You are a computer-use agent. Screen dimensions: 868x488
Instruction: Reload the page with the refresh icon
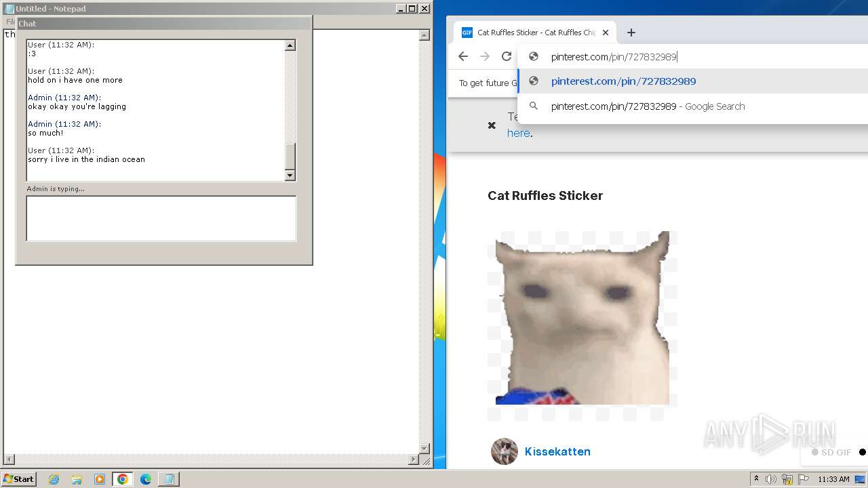[507, 57]
